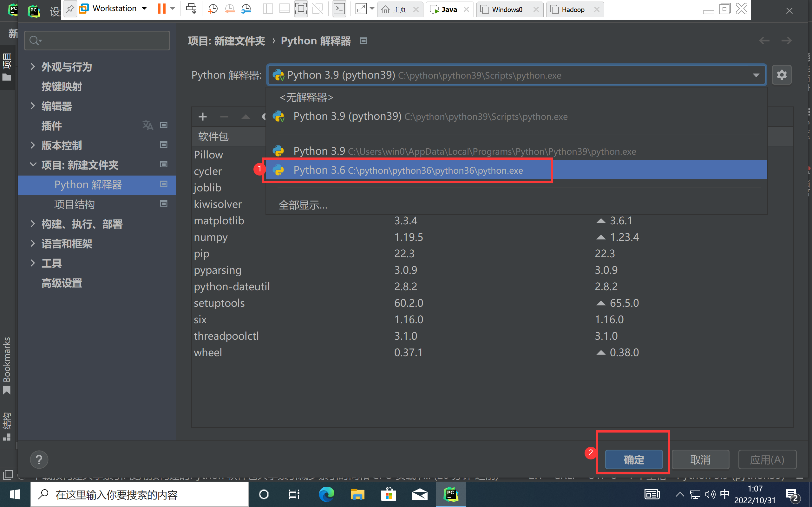Open the Python 解释器 dropdown arrow
Viewport: 812px width, 507px height.
click(x=756, y=75)
